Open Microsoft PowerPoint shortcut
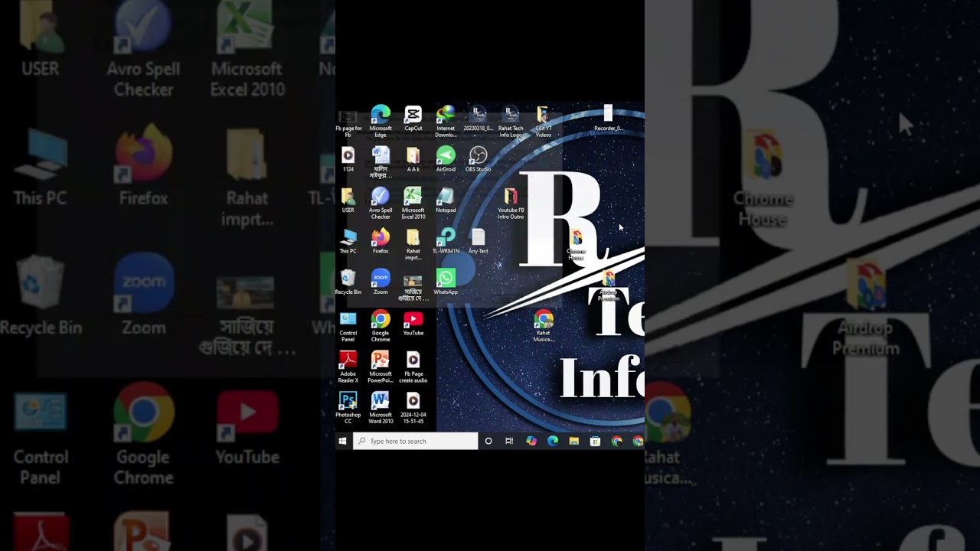The image size is (980, 551). point(381,367)
